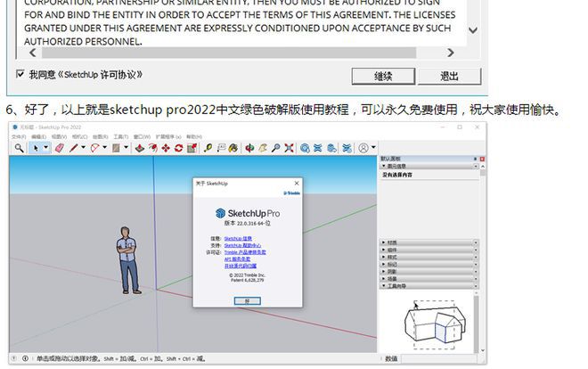Activate the Orbit tool

[249, 148]
